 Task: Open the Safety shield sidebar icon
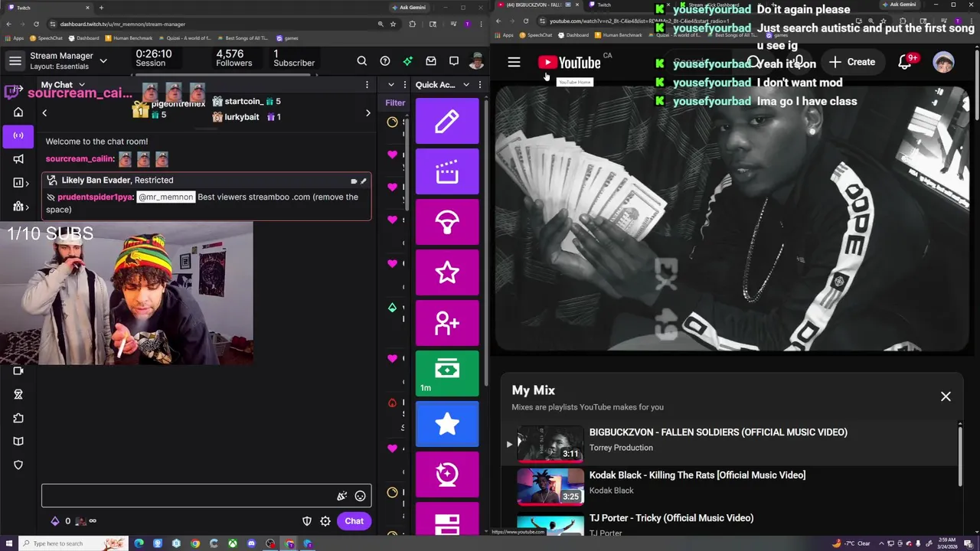[18, 465]
